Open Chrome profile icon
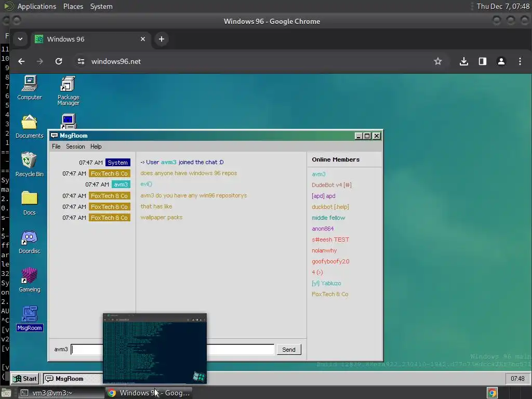Image resolution: width=532 pixels, height=399 pixels. tap(501, 61)
